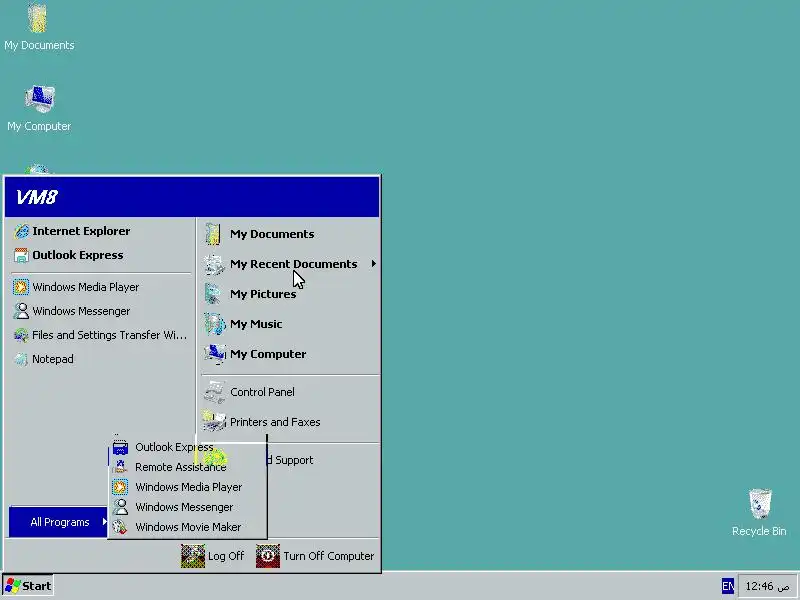800x600 pixels.
Task: Click the partially hidden Support entry
Action: click(x=290, y=460)
